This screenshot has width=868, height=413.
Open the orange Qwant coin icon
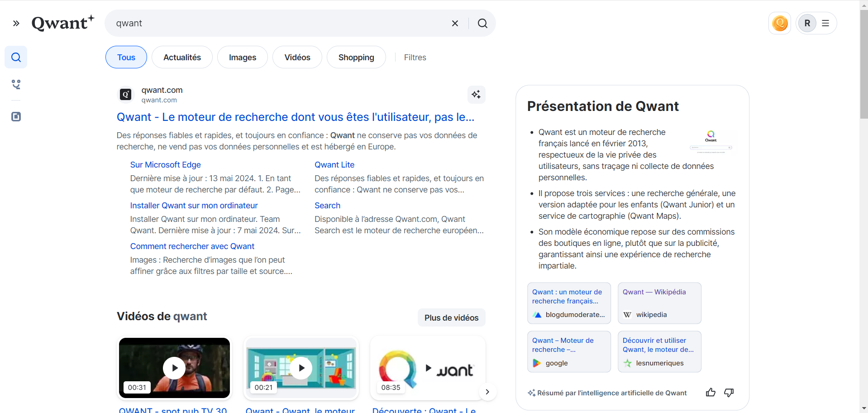pyautogui.click(x=780, y=23)
